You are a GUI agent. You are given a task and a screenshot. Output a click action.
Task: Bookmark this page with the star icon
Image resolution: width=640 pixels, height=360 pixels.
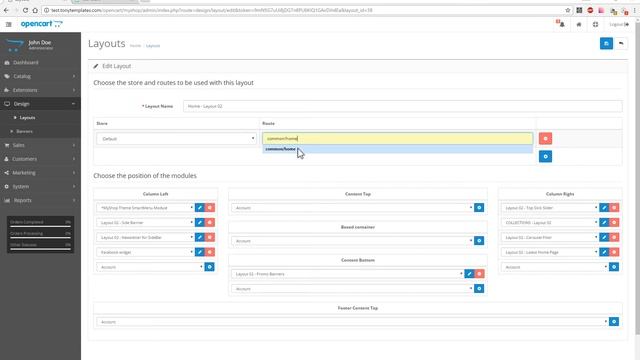tap(567, 10)
